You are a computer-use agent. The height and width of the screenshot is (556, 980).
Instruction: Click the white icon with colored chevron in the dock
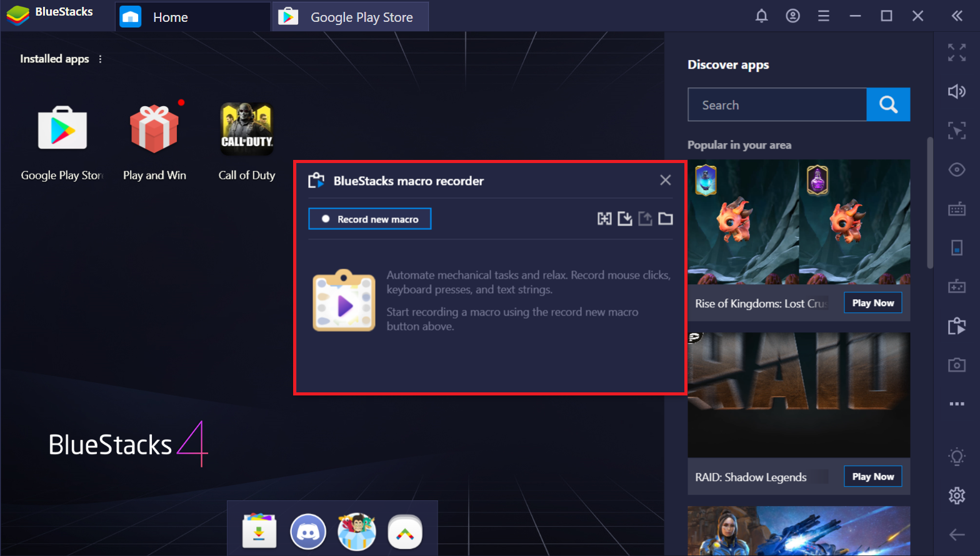point(405,532)
